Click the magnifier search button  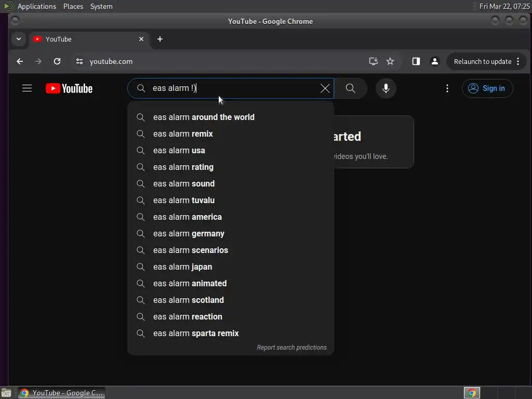351,88
